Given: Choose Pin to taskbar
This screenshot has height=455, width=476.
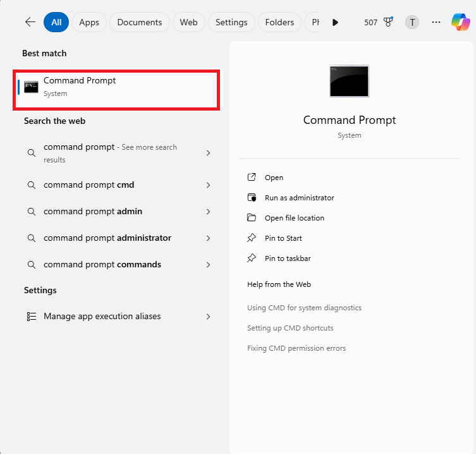Looking at the screenshot, I should pyautogui.click(x=288, y=258).
